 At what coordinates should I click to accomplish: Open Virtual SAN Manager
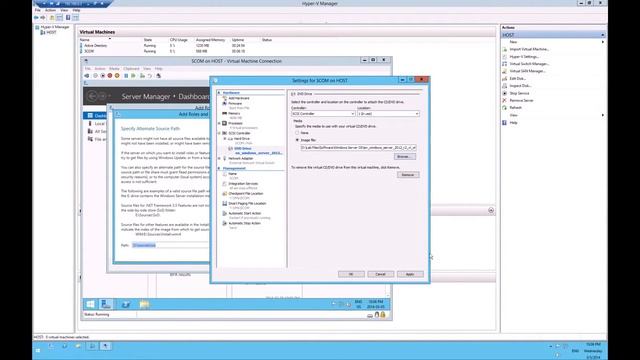[x=527, y=71]
